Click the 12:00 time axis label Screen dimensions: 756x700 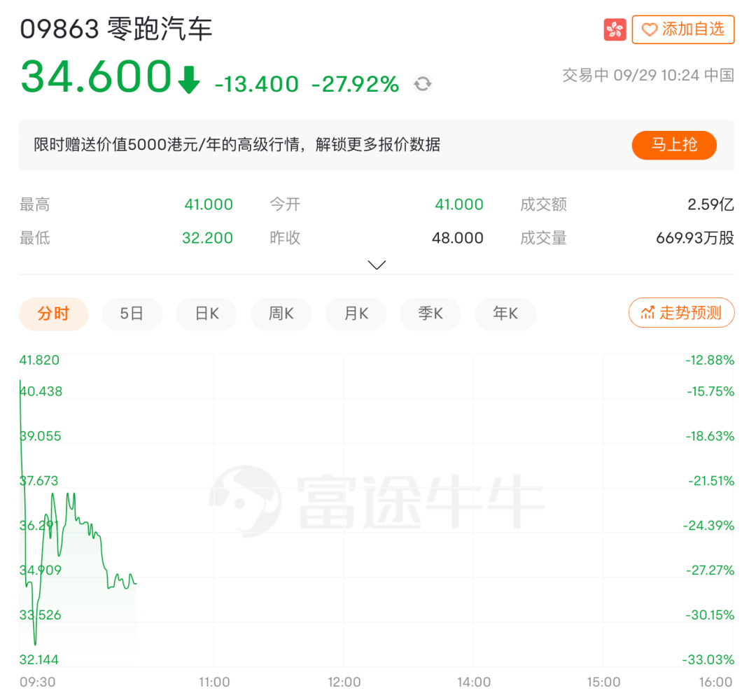point(344,682)
